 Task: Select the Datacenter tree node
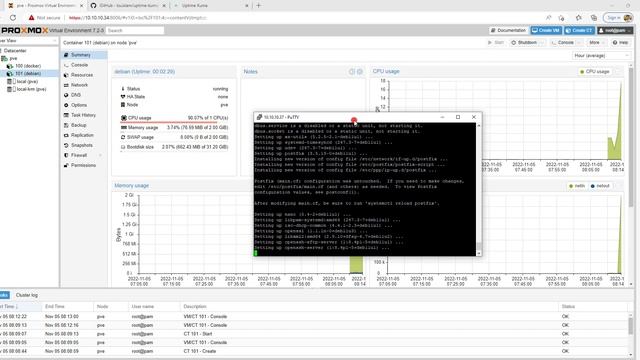[15, 51]
